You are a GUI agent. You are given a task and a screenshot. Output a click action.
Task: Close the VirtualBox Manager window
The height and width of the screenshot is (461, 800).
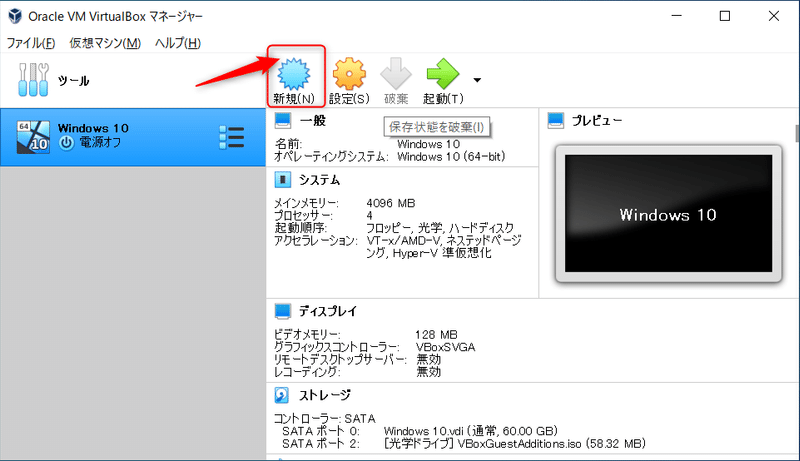773,16
